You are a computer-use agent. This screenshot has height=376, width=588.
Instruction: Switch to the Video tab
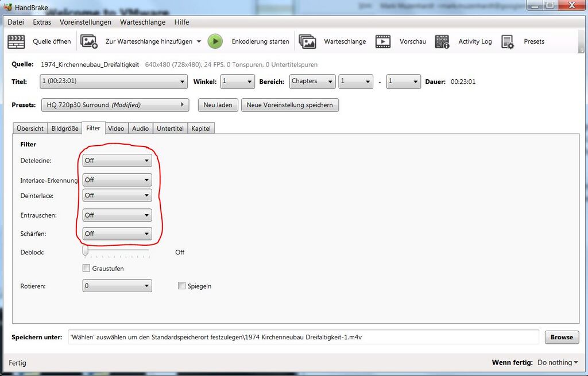(x=116, y=129)
